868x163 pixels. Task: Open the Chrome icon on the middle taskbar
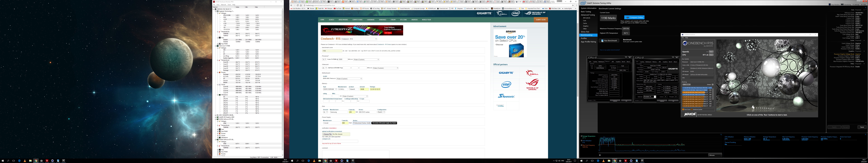pos(325,161)
